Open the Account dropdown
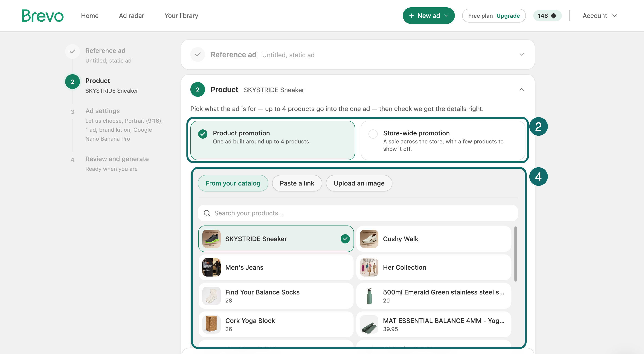644x354 pixels. [600, 16]
